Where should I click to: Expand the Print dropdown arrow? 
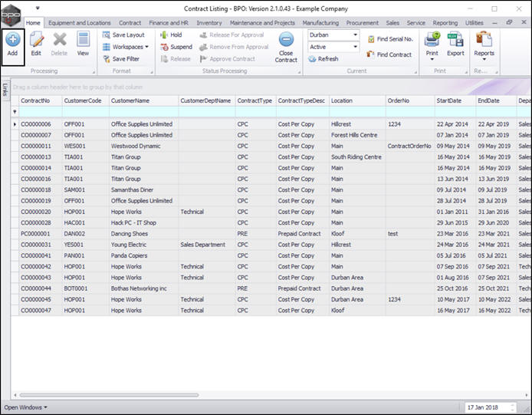tap(432, 60)
